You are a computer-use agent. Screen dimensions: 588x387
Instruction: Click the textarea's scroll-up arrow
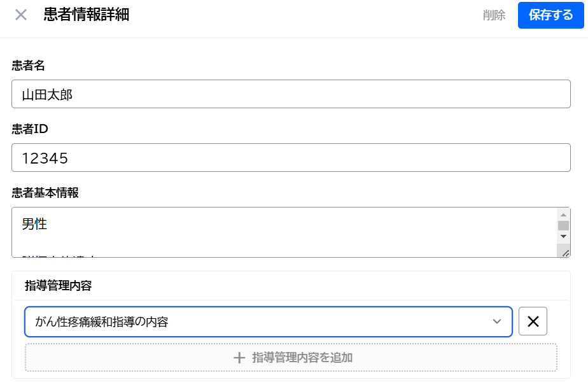coord(563,215)
